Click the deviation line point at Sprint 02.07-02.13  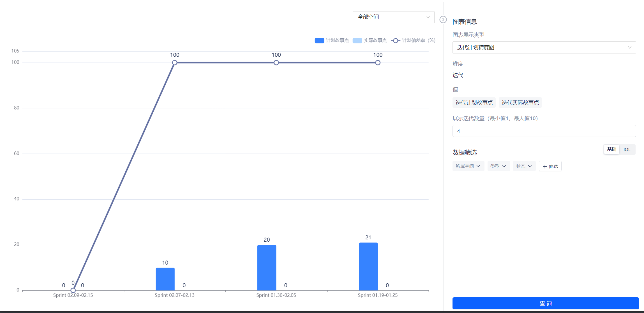tap(175, 63)
